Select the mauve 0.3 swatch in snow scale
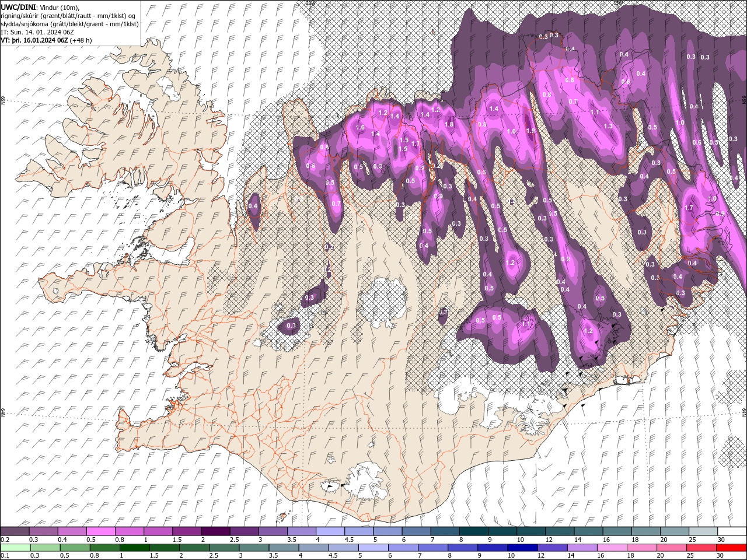Viewport: 747px width, 560px height. pyautogui.click(x=43, y=531)
